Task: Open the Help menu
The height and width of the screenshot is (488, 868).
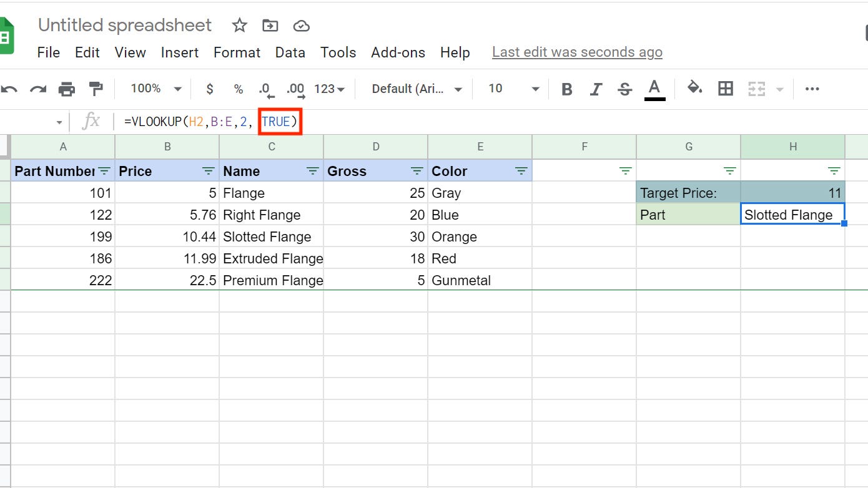Action: click(x=455, y=52)
